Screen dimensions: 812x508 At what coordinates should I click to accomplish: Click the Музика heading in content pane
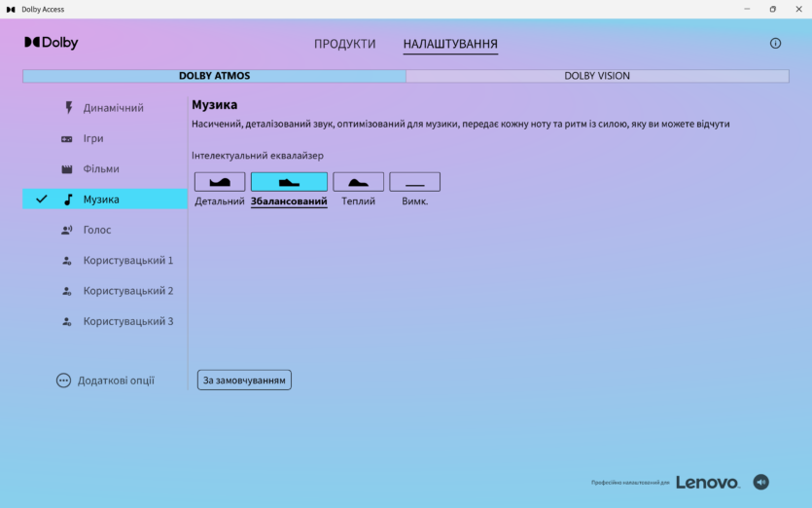coord(214,105)
